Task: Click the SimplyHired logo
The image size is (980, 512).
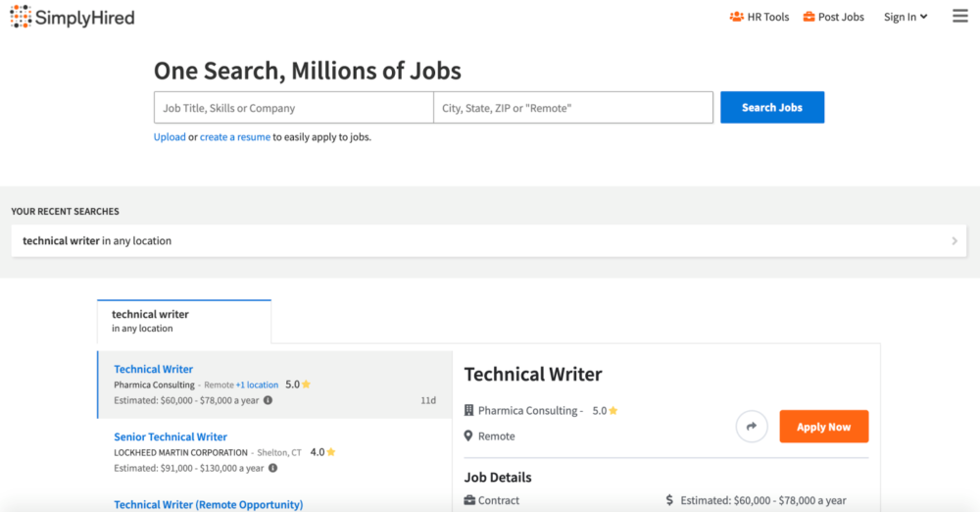Action: 73,17
